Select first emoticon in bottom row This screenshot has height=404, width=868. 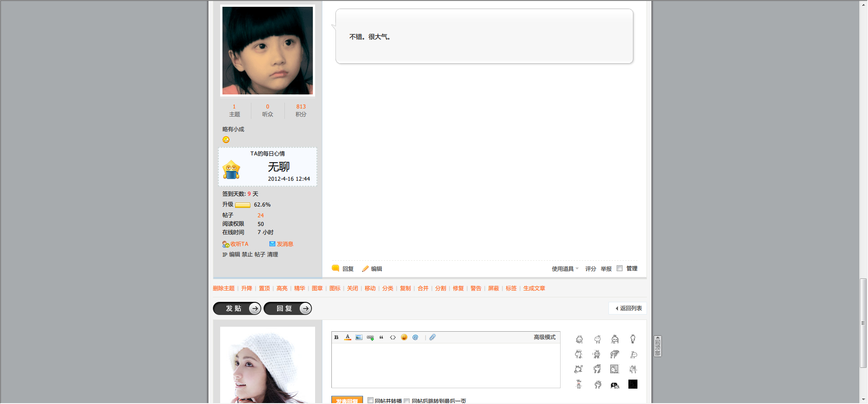point(579,385)
